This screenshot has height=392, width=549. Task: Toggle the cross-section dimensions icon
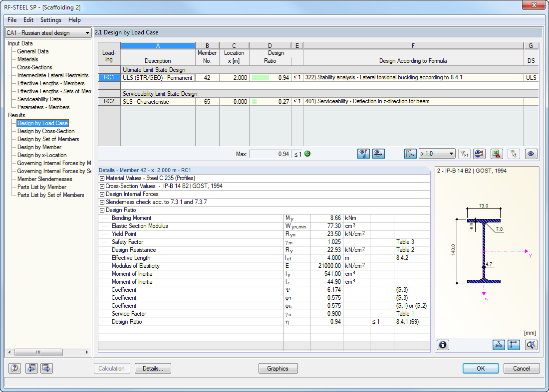point(499,345)
